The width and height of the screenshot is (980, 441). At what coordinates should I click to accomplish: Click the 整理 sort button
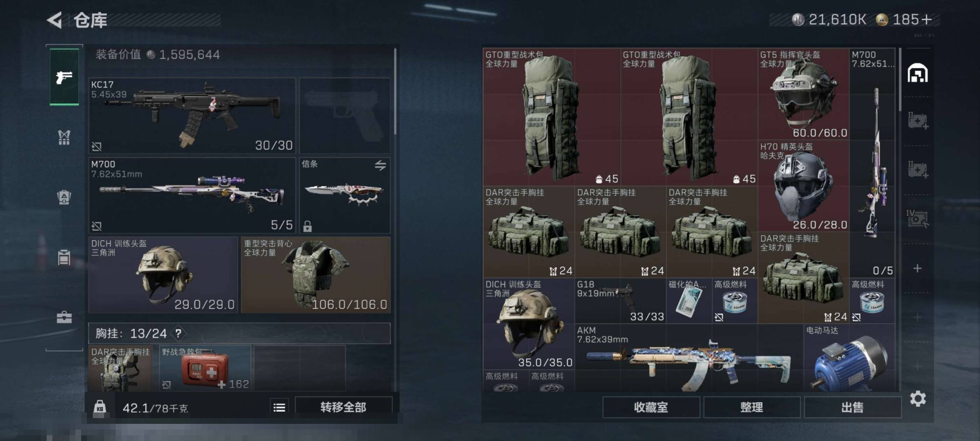[x=752, y=407]
